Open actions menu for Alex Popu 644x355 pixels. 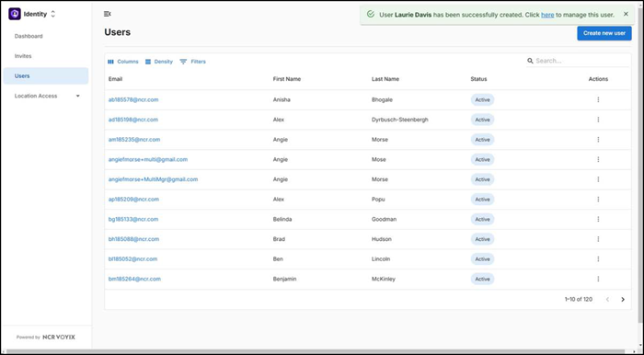tap(598, 199)
